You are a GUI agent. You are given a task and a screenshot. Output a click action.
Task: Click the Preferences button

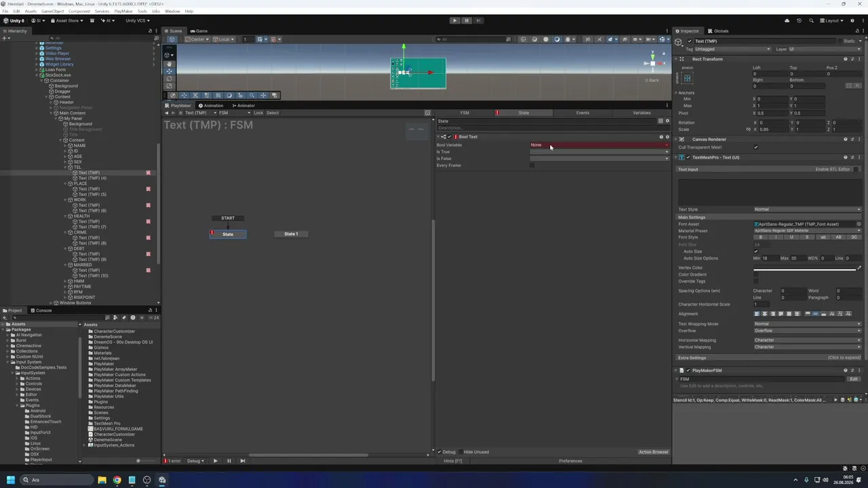[x=570, y=461]
